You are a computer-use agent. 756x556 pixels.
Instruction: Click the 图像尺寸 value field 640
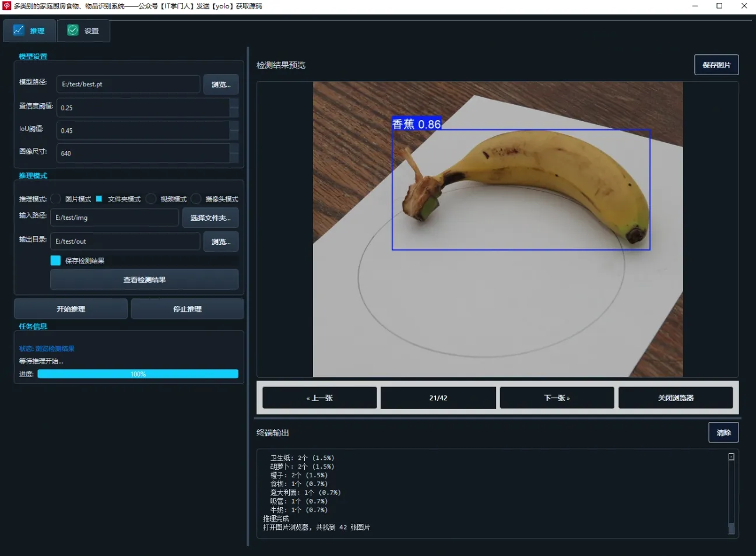(143, 153)
